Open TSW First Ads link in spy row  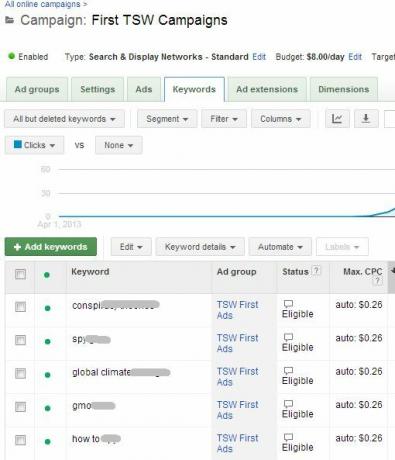click(x=238, y=343)
